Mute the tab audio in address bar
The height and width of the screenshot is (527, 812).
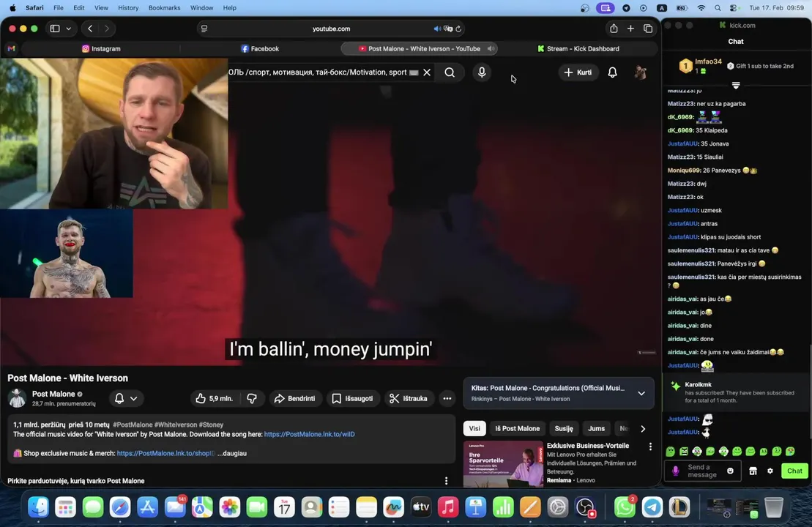click(437, 29)
